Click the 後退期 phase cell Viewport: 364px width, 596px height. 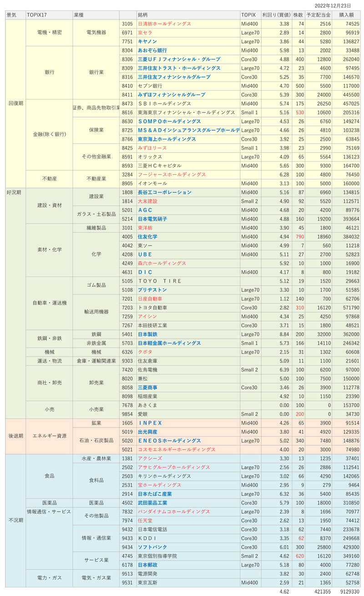[x=15, y=436]
